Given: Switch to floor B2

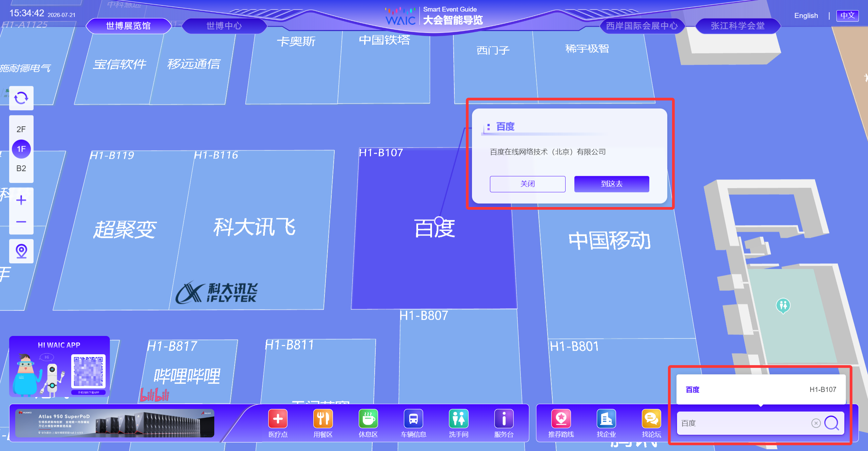Looking at the screenshot, I should 21,168.
